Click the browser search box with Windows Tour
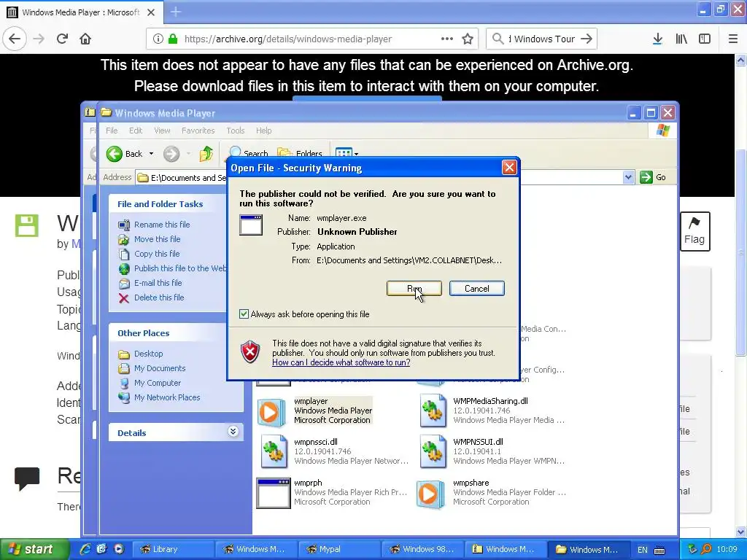The width and height of the screenshot is (747, 560). coord(542,39)
